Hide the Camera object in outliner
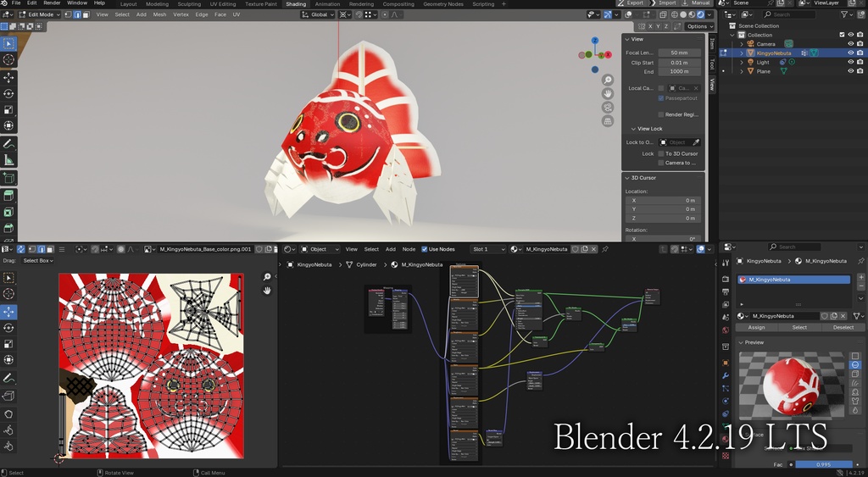868x477 pixels. click(851, 44)
